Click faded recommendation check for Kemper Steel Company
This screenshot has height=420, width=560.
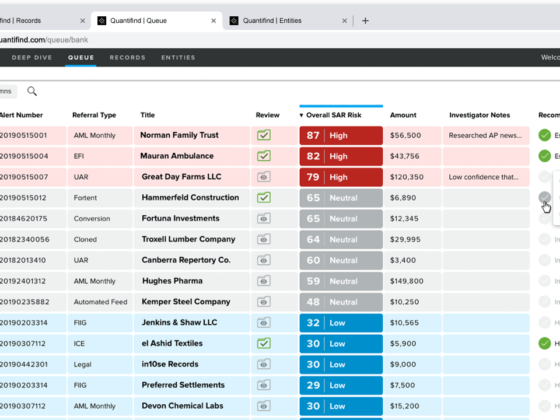pyautogui.click(x=545, y=302)
